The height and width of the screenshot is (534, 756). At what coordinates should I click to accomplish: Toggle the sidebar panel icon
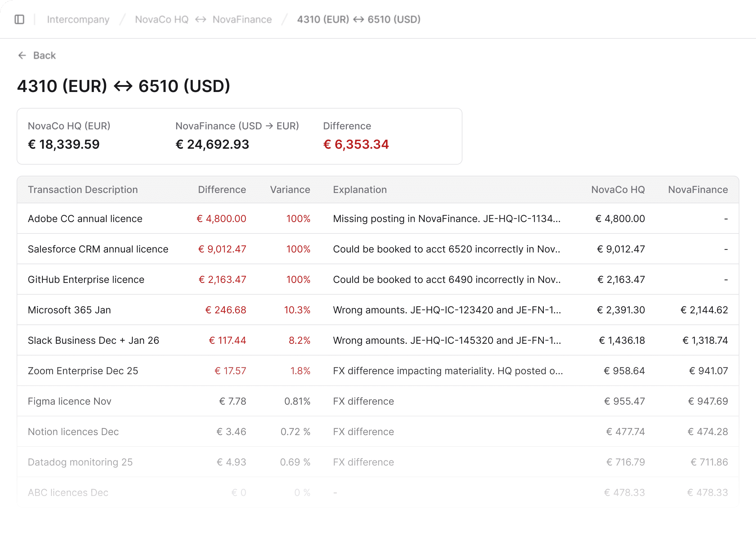pos(19,19)
